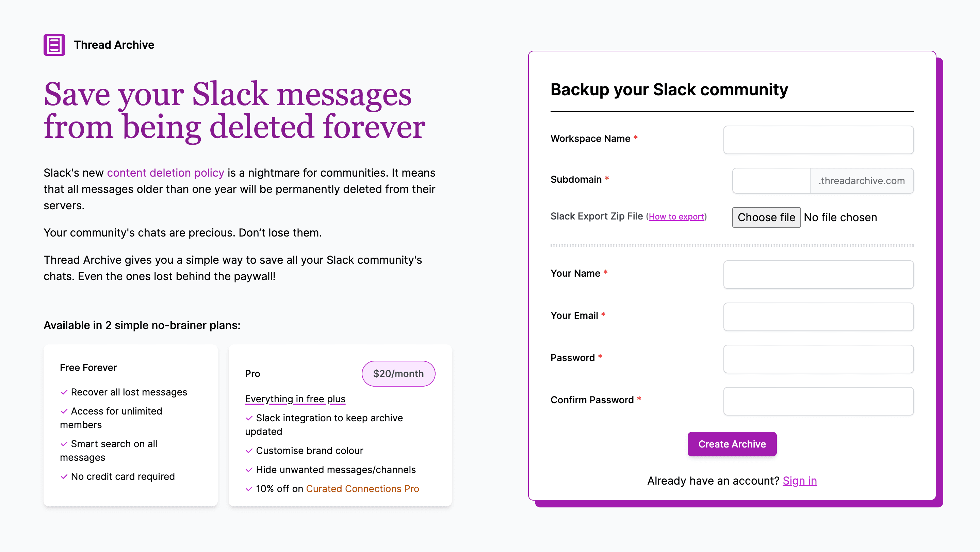Click the $20/month price badge
This screenshot has width=980, height=552.
(x=398, y=374)
